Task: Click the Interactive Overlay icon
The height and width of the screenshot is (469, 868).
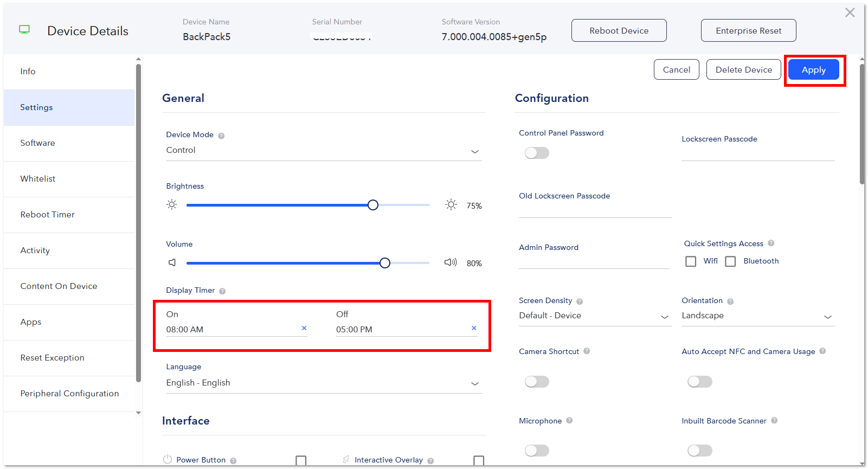Action: click(x=346, y=459)
